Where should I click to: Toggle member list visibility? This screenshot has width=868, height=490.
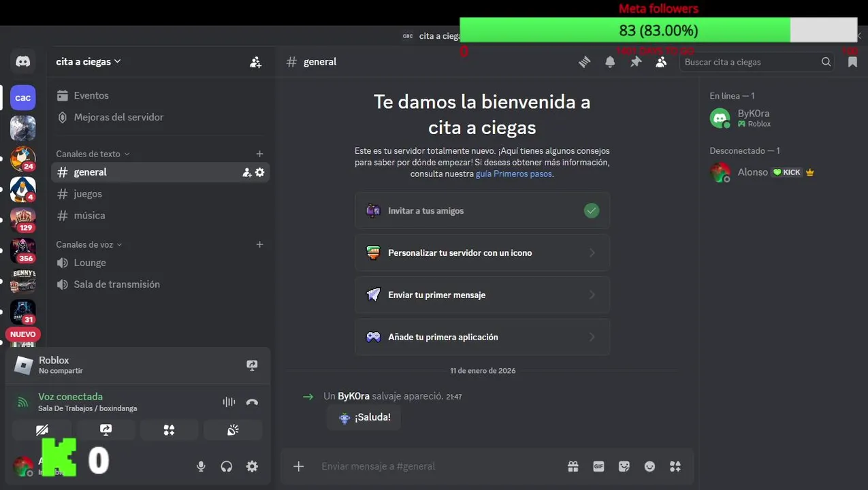[x=661, y=62]
